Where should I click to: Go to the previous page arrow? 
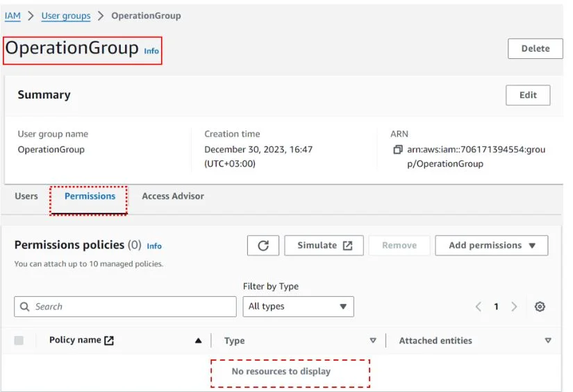[x=479, y=307]
